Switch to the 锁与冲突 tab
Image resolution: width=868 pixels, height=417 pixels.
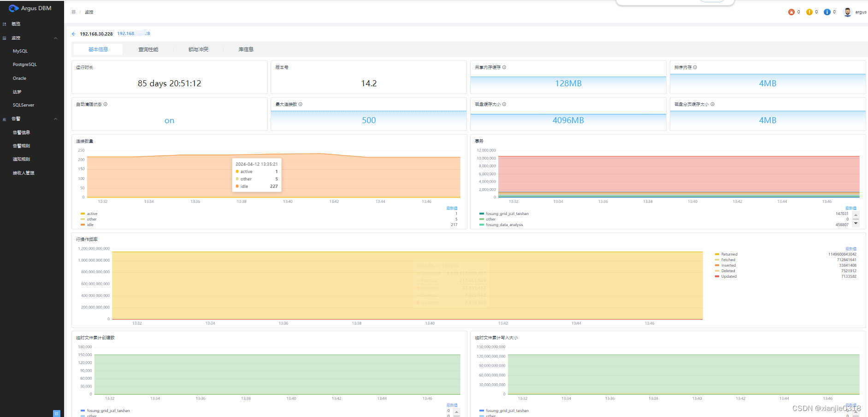click(199, 49)
